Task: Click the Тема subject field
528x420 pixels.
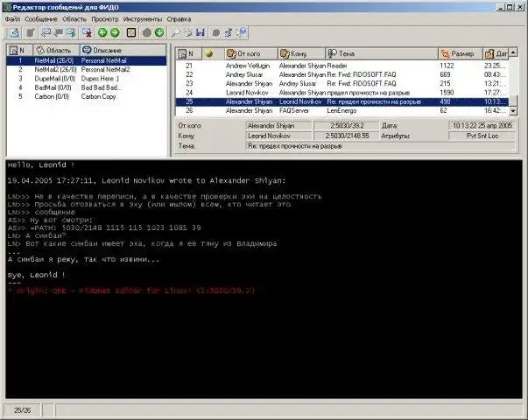Action: [x=380, y=146]
